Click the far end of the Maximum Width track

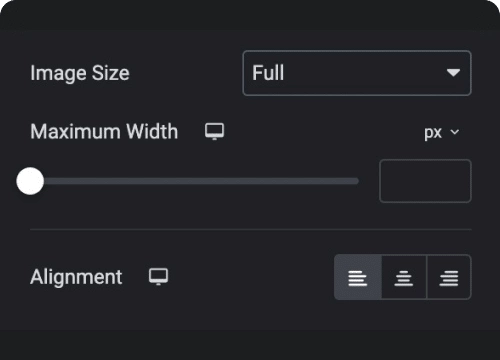point(357,181)
